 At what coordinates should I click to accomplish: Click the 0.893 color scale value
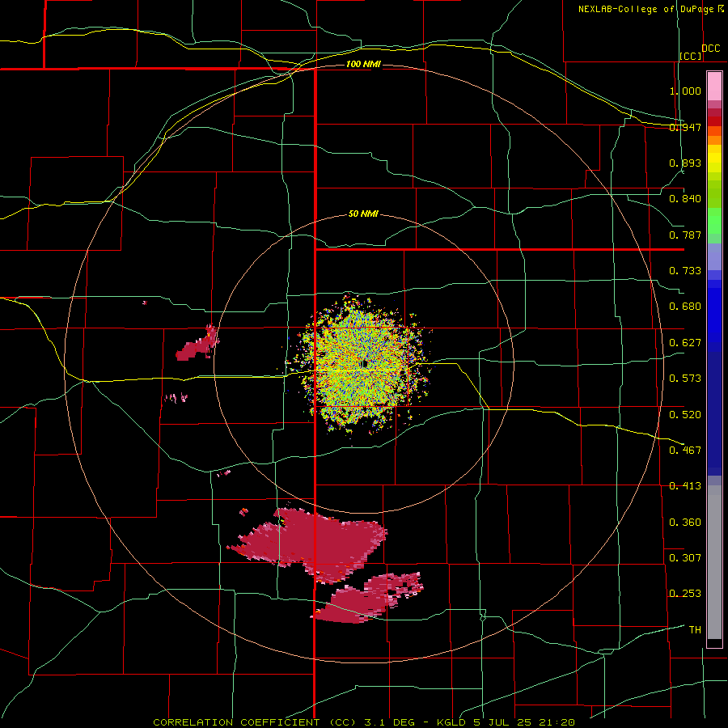(x=685, y=163)
